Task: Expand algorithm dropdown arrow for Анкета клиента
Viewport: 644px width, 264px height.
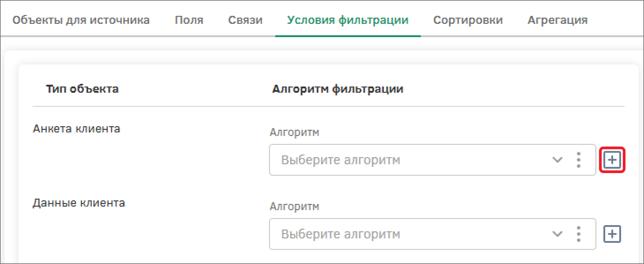Action: (x=558, y=160)
